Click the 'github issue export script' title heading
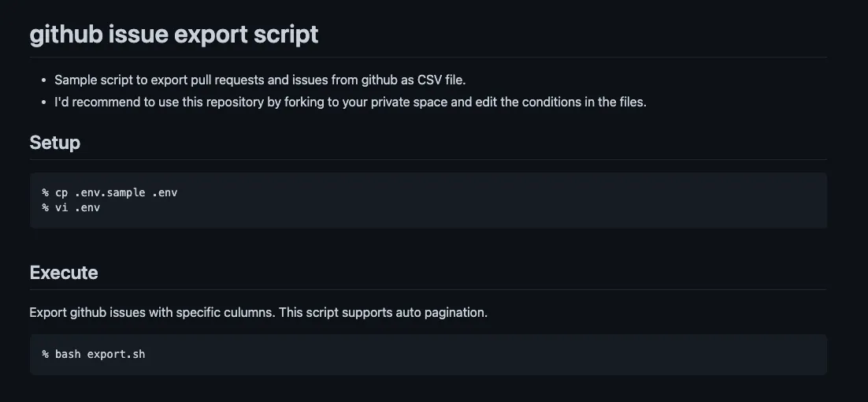 pos(174,35)
